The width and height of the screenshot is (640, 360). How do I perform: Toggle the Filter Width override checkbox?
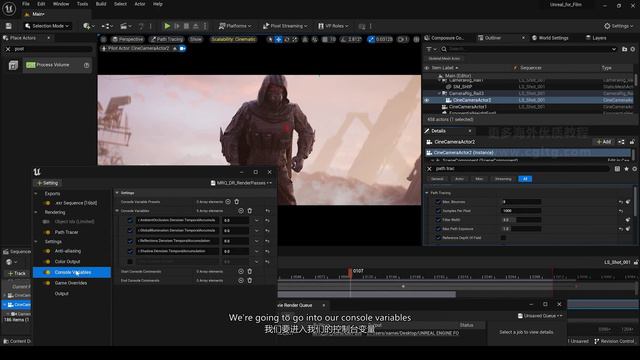[x=438, y=220]
